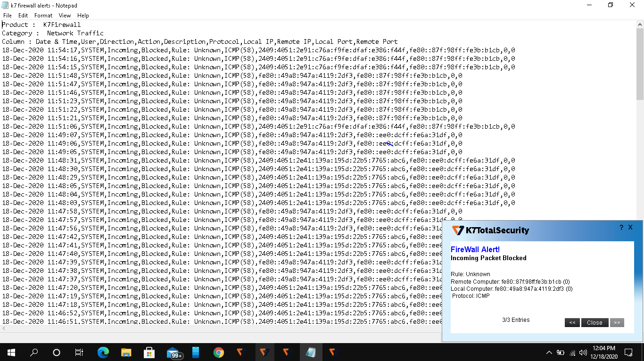Click log row timestamped 11:51:06
The image size is (644, 361).
[x=258, y=126]
